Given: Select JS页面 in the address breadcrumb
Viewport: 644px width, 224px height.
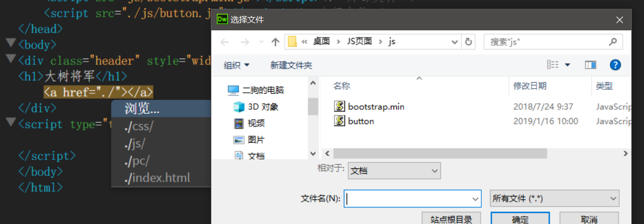Looking at the screenshot, I should click(x=359, y=41).
